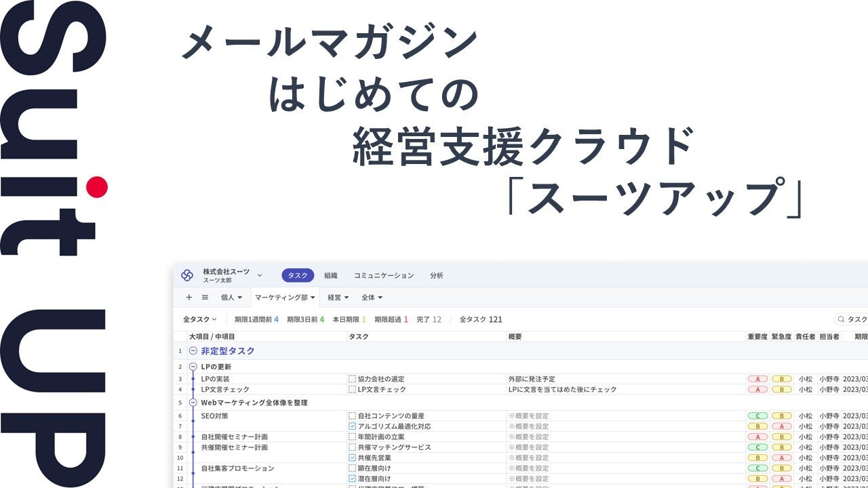Check the 共催マッチングサービス task checkbox

tap(352, 447)
